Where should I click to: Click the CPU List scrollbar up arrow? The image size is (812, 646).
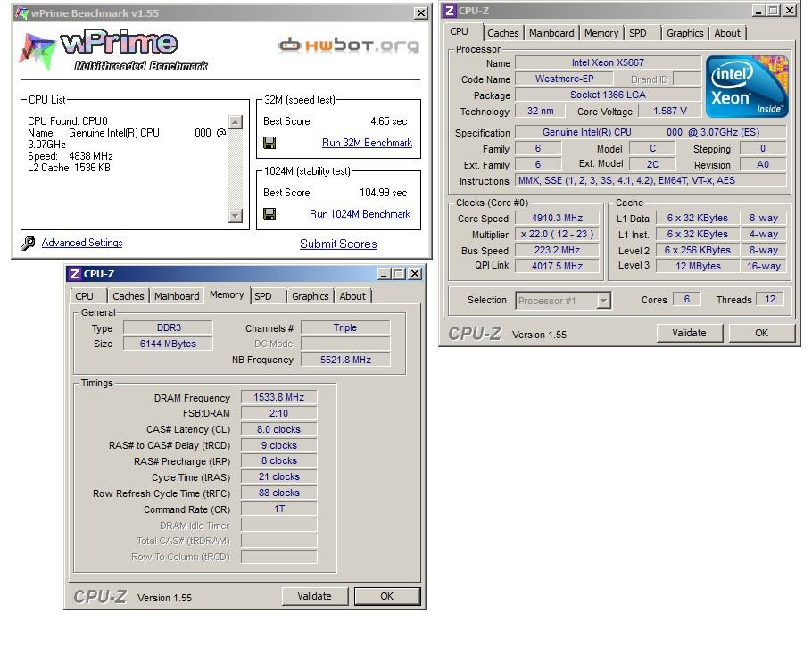[x=235, y=122]
